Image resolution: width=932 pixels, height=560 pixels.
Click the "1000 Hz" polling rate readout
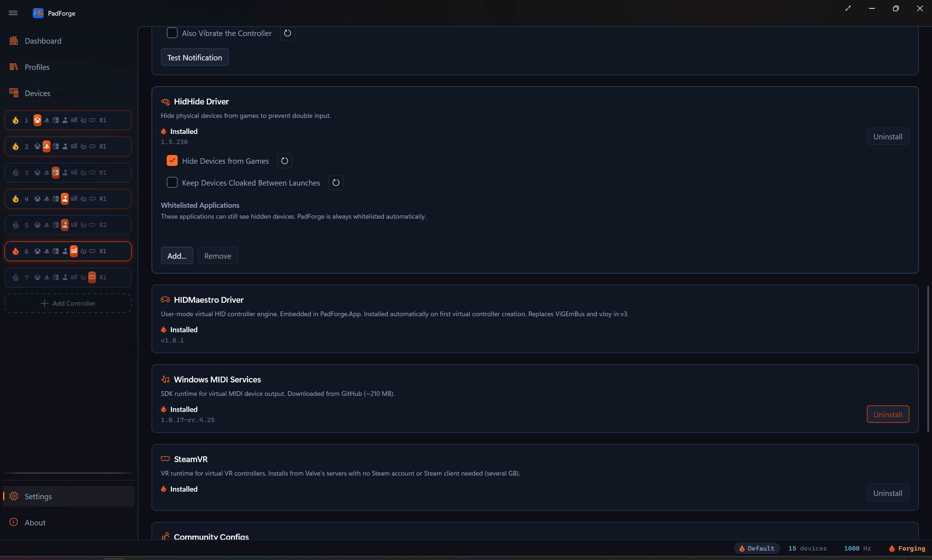click(857, 548)
